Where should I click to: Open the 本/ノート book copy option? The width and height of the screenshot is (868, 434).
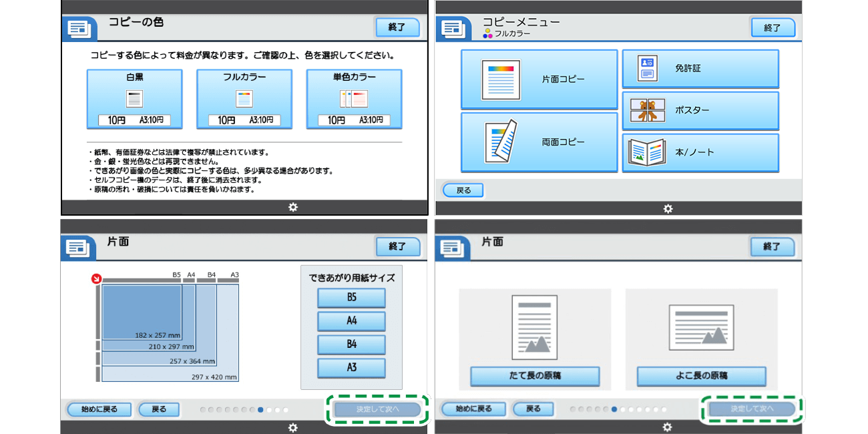700,152
